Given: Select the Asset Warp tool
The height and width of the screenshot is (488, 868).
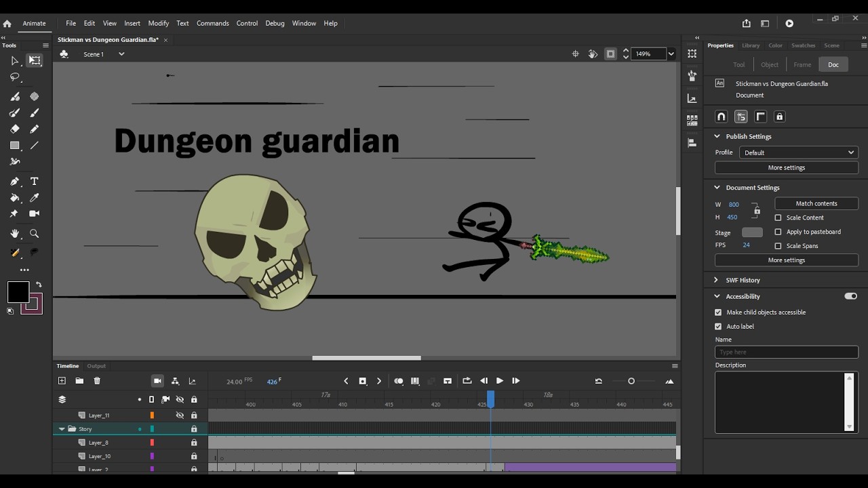Looking at the screenshot, I should (15, 213).
